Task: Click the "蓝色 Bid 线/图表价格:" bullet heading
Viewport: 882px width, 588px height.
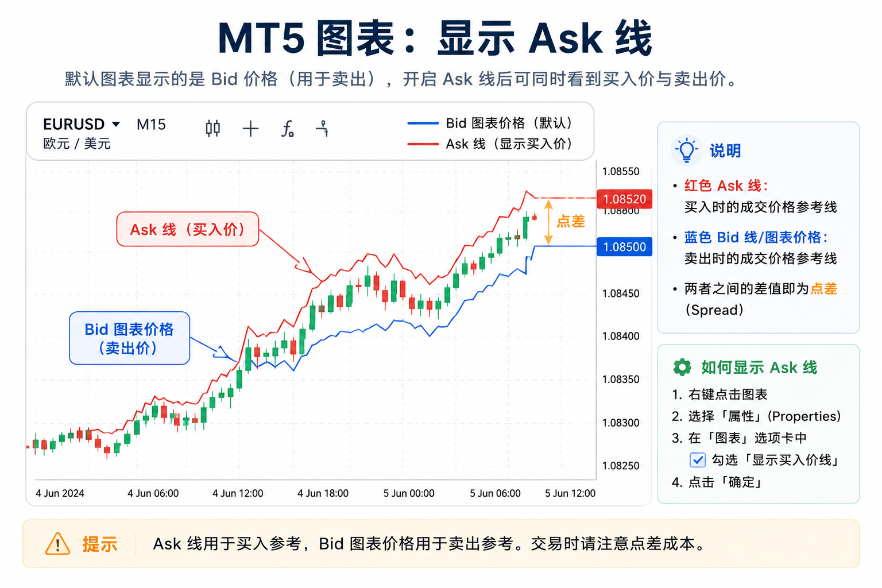Action: pos(756,237)
